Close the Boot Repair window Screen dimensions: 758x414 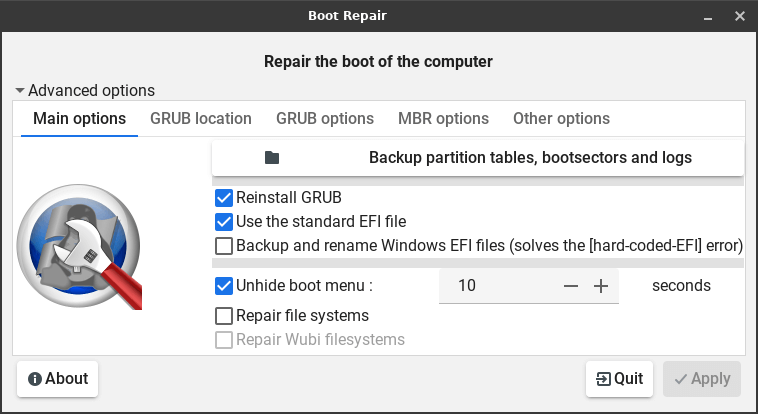pyautogui.click(x=739, y=16)
